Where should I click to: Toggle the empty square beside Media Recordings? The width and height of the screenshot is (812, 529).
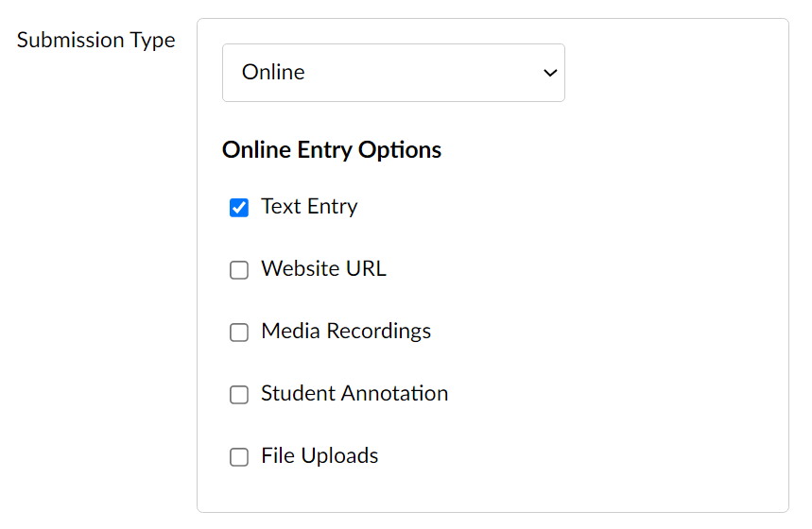(x=239, y=333)
